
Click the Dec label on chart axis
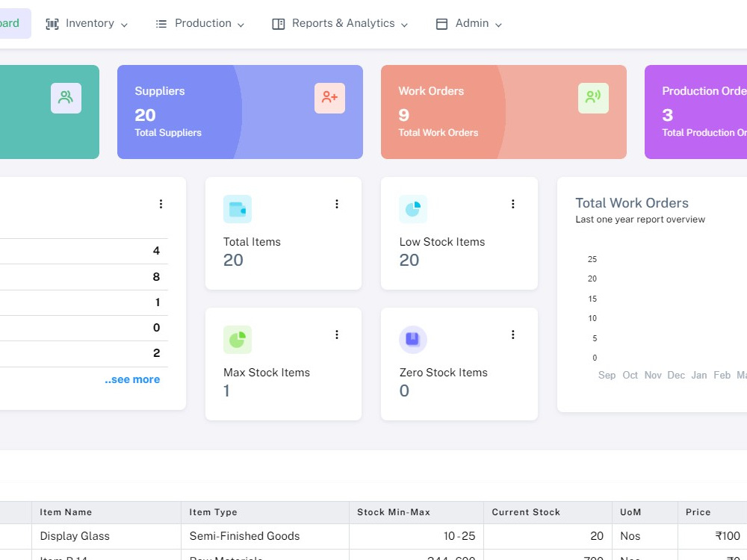[x=676, y=376]
